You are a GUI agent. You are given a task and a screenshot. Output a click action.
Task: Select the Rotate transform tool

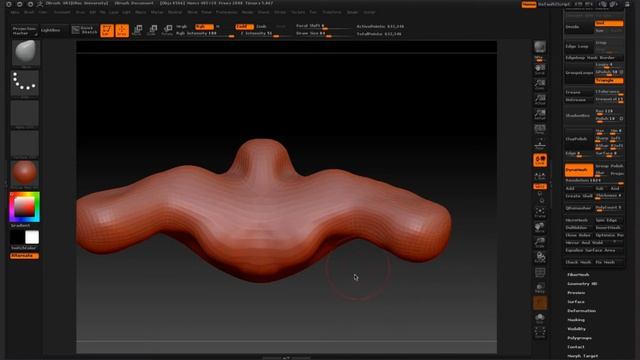click(167, 31)
